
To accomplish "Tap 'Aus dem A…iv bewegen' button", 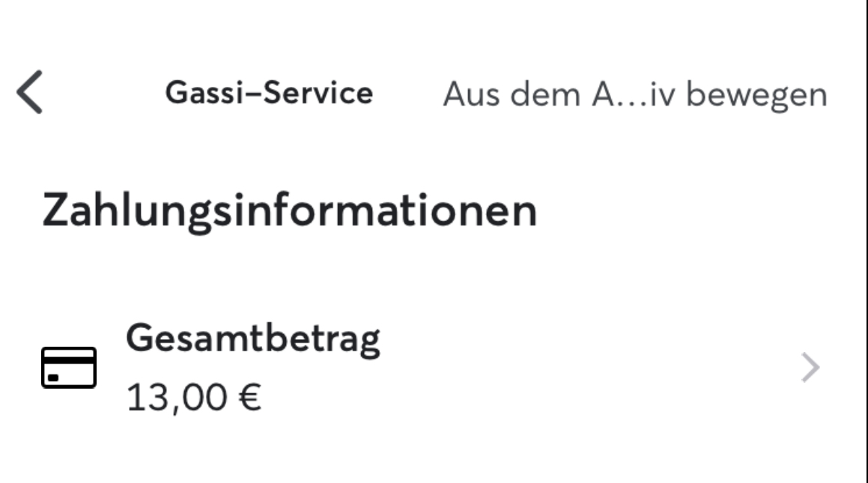I will pyautogui.click(x=635, y=94).
